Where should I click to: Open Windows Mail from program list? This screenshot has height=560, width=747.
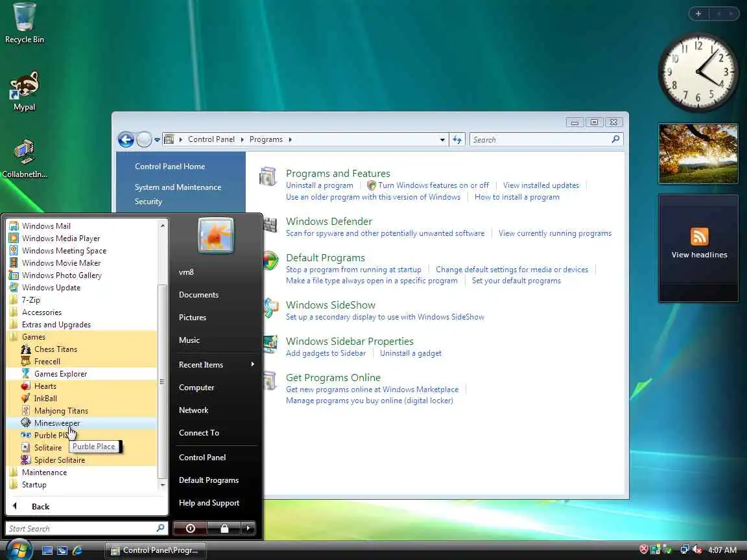(46, 226)
